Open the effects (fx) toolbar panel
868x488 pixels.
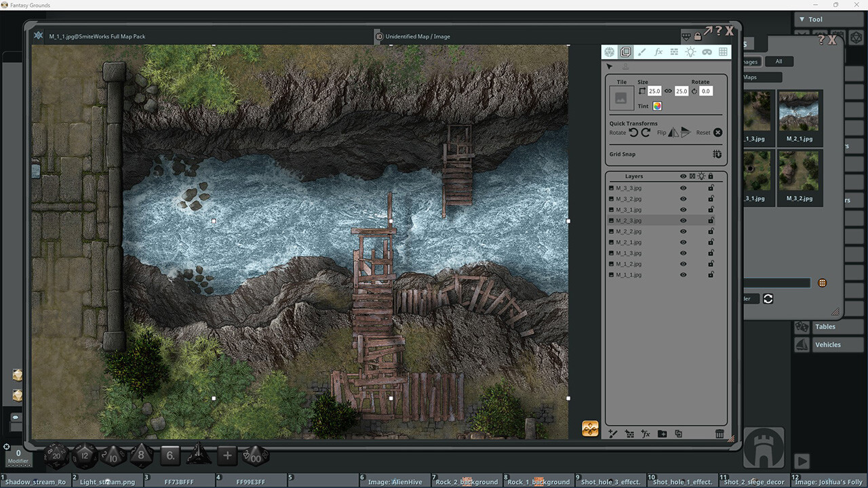pyautogui.click(x=658, y=52)
